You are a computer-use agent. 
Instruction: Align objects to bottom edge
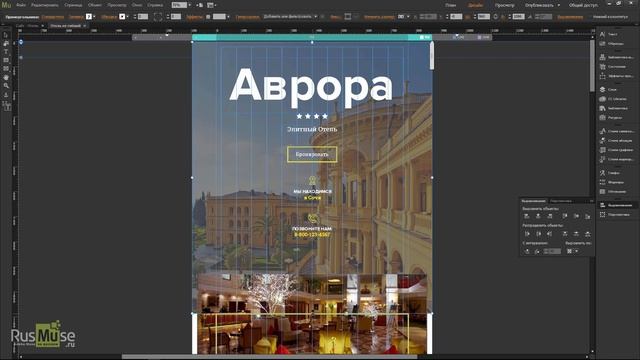click(x=588, y=216)
